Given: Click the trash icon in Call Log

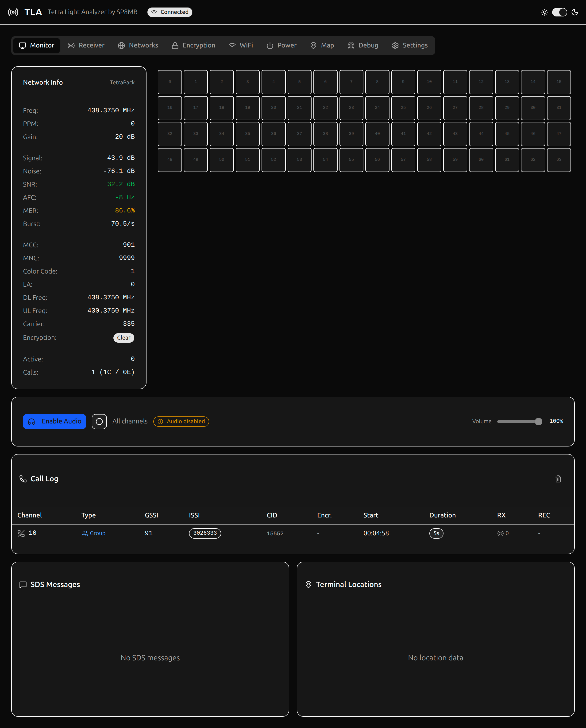Looking at the screenshot, I should tap(558, 479).
